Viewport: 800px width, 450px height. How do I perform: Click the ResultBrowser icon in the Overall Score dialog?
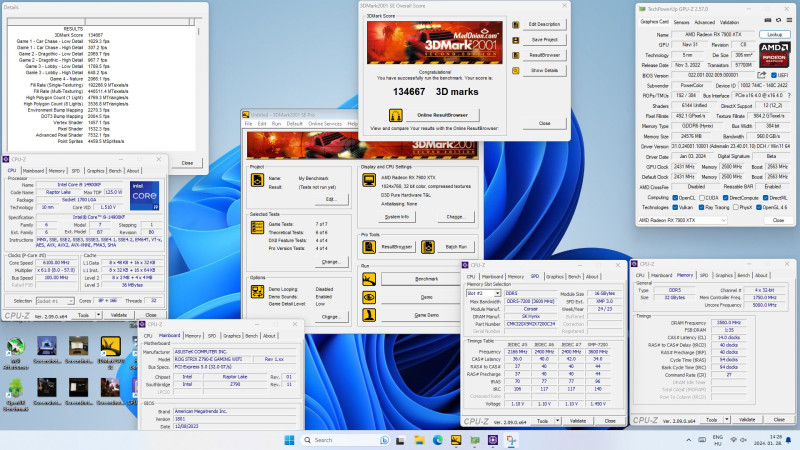click(x=515, y=55)
